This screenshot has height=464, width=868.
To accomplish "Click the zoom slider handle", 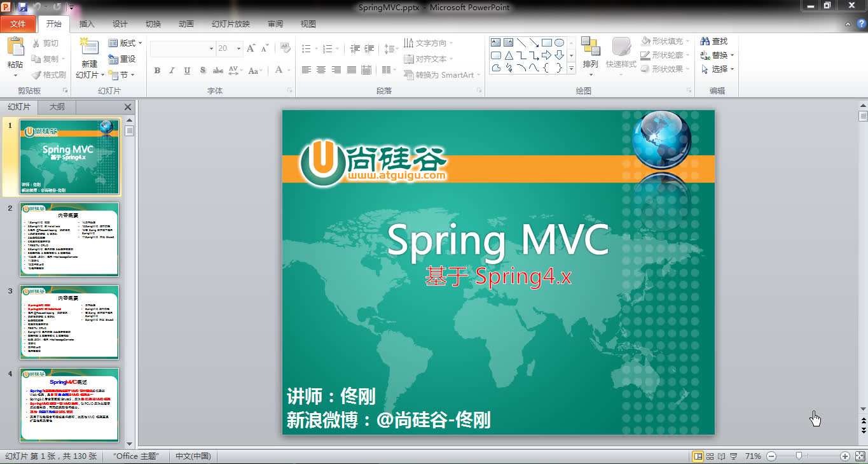I will click(799, 456).
